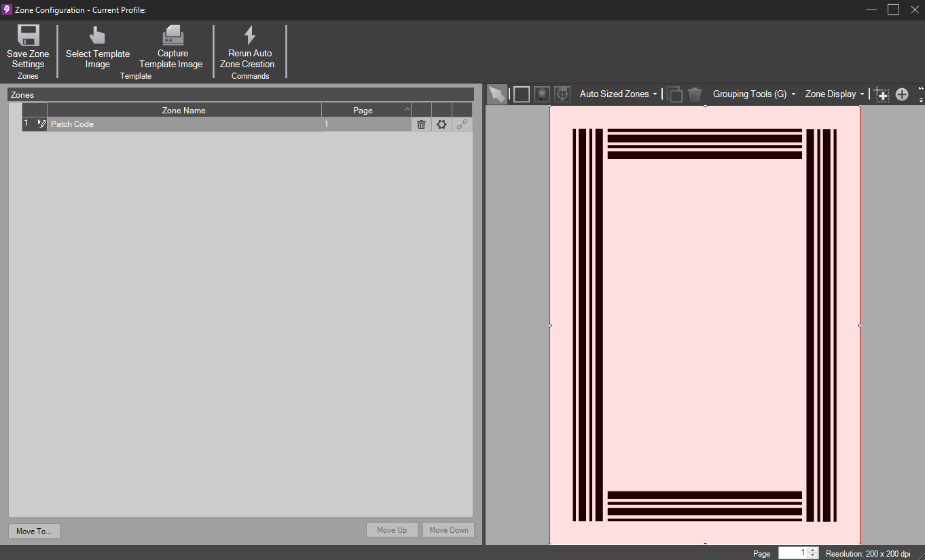Click the Move Up button
Screen dimensions: 925x560
[x=392, y=530]
